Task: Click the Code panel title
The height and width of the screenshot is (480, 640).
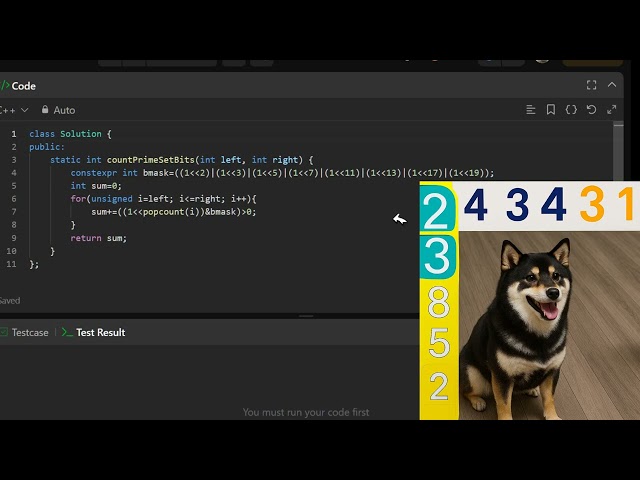Action: [x=23, y=86]
